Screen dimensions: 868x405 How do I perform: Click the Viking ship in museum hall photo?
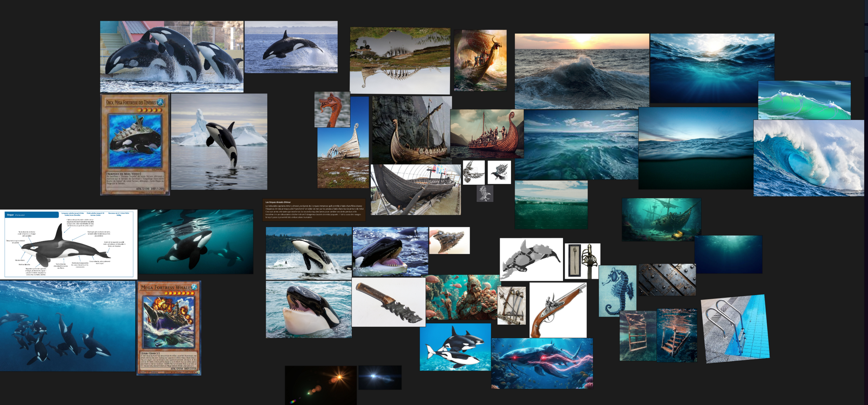415,190
